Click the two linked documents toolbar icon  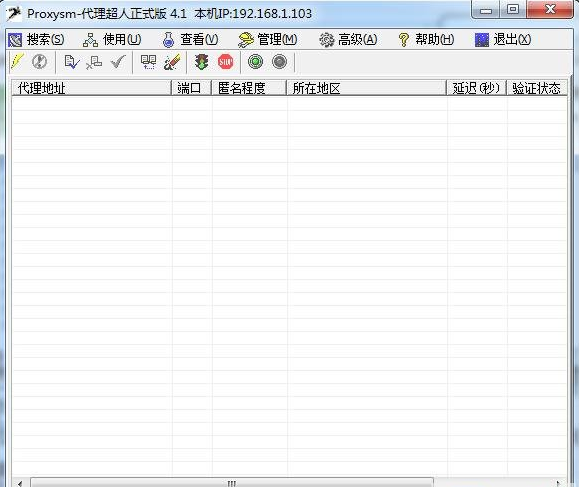(148, 62)
